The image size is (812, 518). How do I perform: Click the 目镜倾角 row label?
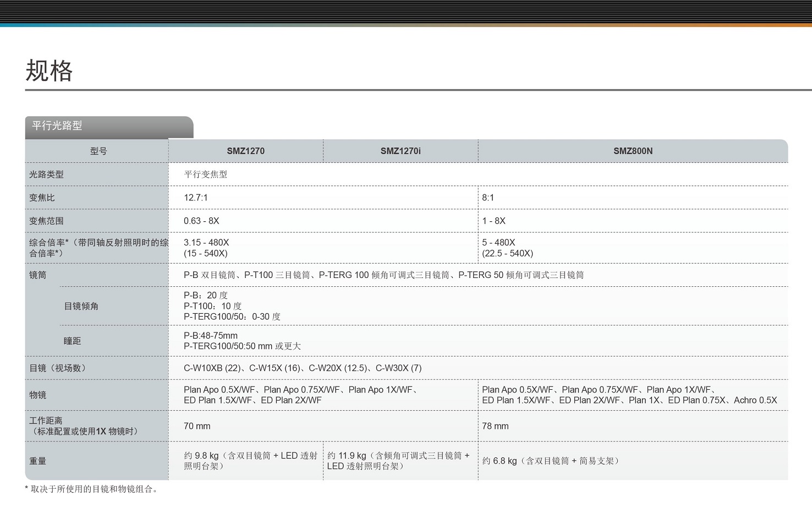coord(81,306)
